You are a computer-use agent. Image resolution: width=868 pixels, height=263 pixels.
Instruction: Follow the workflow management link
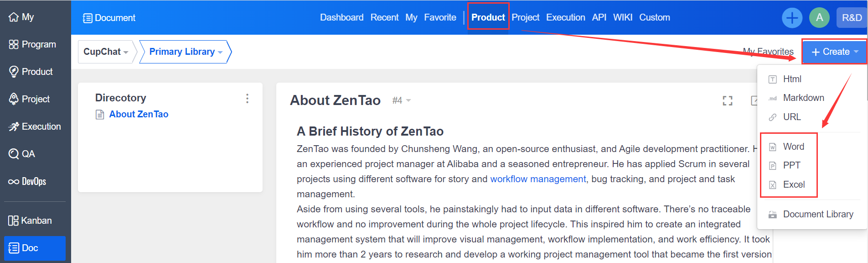click(x=538, y=179)
